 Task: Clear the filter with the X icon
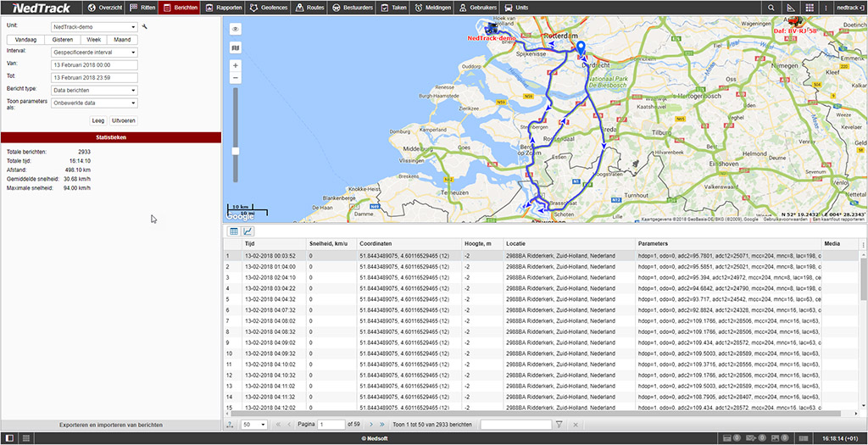(x=576, y=425)
